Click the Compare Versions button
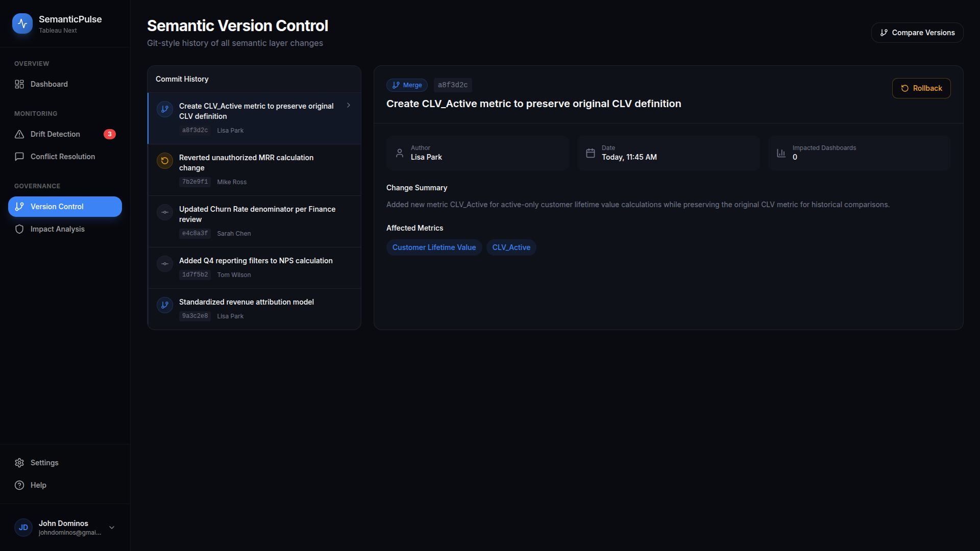980x551 pixels. [x=917, y=33]
